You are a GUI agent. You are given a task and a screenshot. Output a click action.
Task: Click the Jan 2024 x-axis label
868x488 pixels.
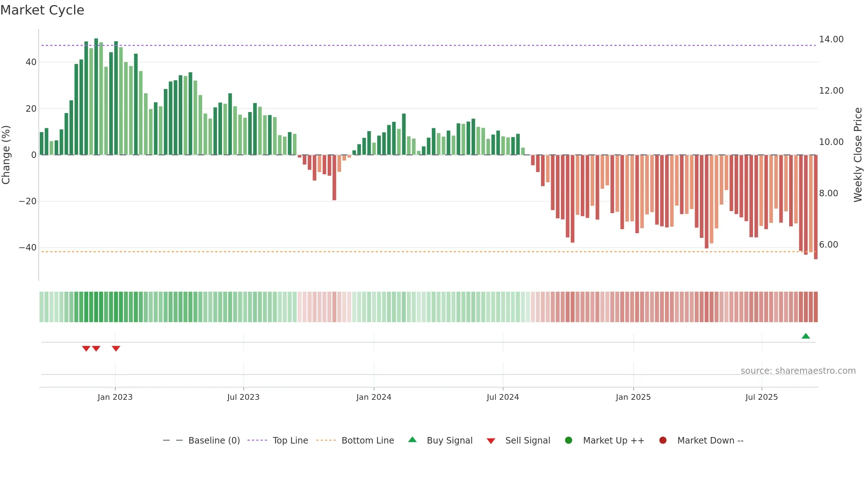[374, 397]
